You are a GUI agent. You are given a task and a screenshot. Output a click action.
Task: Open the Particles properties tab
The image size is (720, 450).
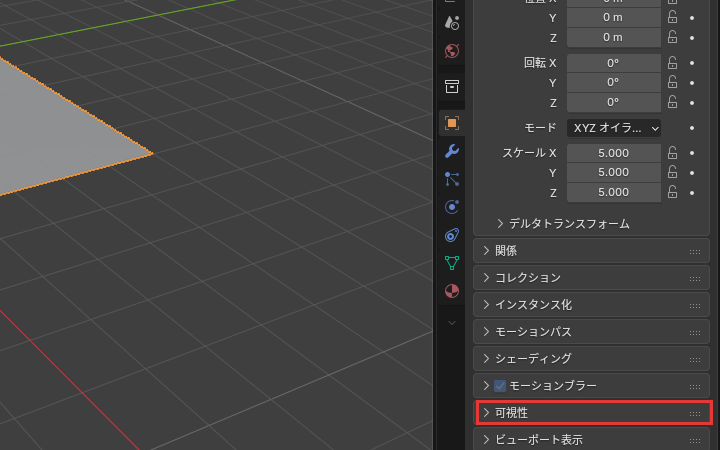coord(452,179)
